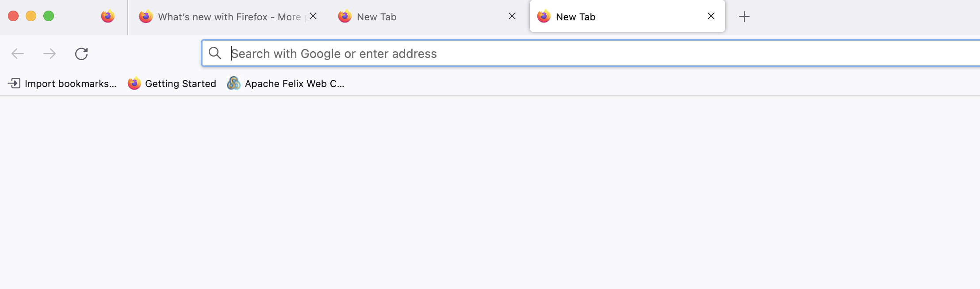Reload the current page

81,54
